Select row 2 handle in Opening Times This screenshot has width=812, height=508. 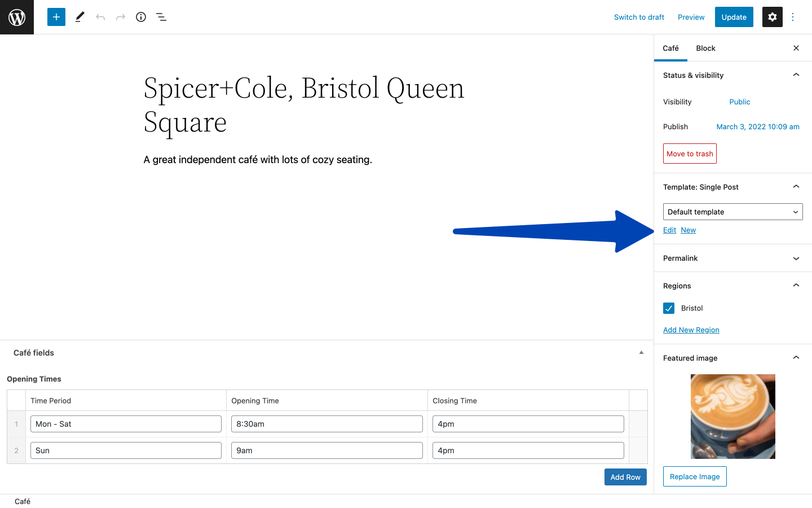pyautogui.click(x=16, y=450)
